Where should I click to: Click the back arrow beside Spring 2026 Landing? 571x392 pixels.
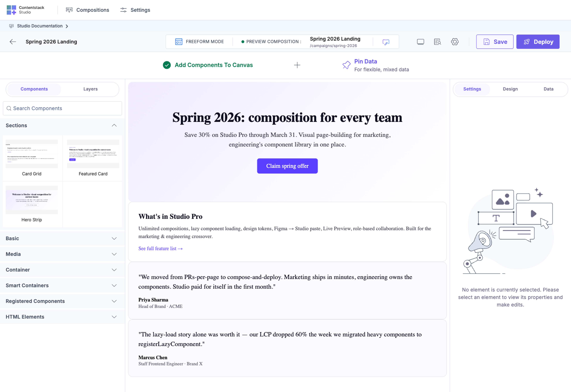tap(13, 42)
